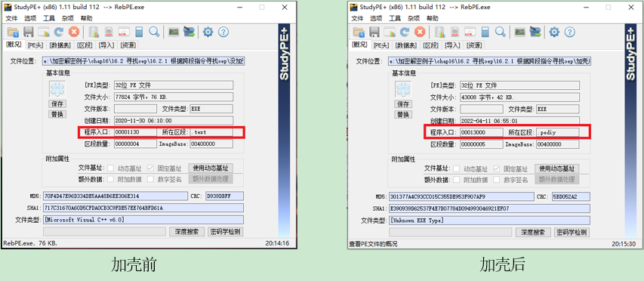Click ASM table icon in 加壳后 window toolbar

pyautogui.click(x=470, y=32)
